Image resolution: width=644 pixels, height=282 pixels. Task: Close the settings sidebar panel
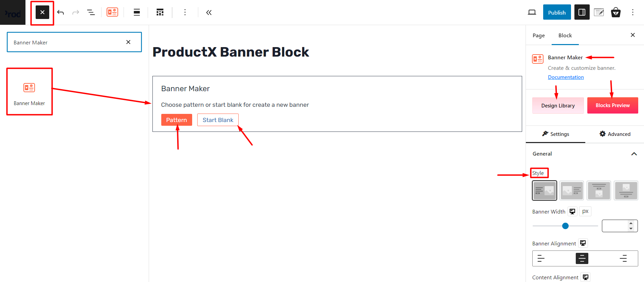click(x=633, y=35)
